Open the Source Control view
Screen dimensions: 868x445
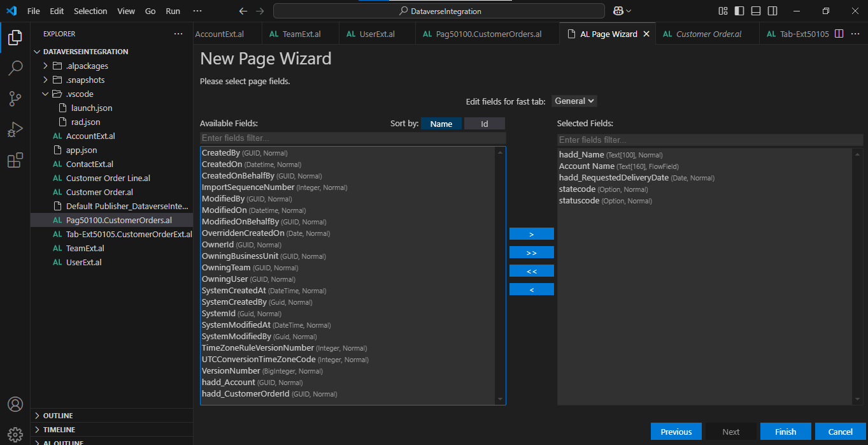[x=15, y=98]
